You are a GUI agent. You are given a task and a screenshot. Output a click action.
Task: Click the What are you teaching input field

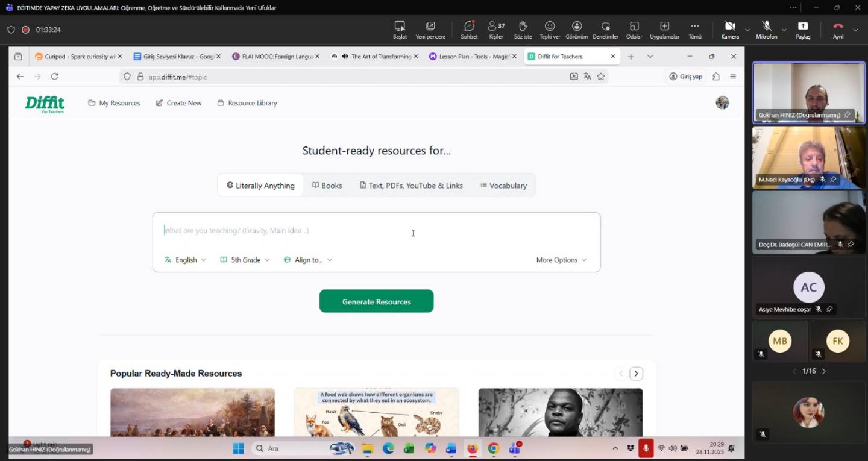point(362,231)
